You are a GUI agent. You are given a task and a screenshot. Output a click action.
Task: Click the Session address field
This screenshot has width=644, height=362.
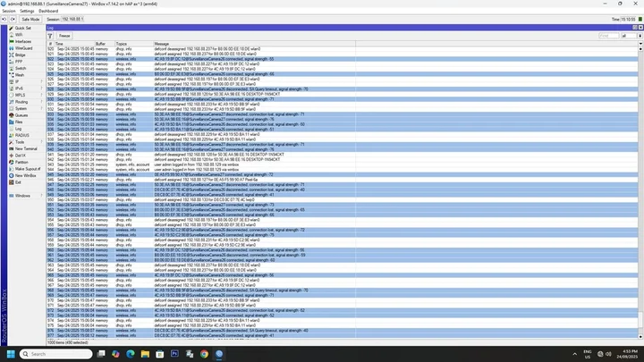click(x=72, y=20)
